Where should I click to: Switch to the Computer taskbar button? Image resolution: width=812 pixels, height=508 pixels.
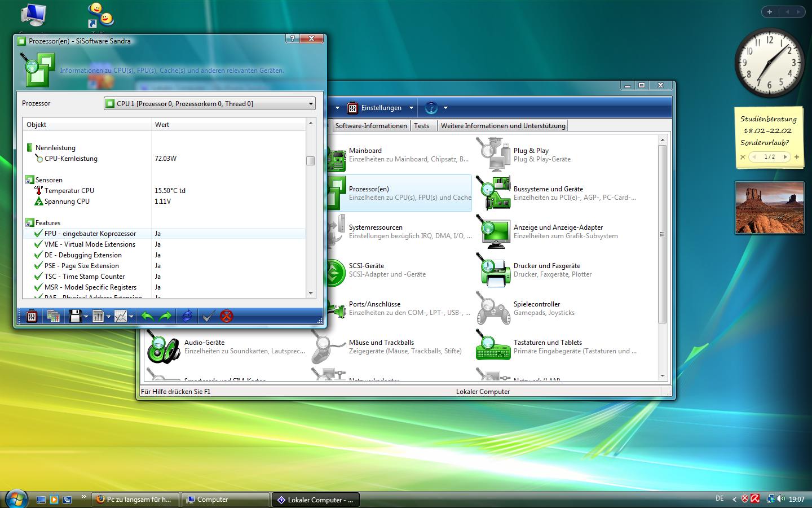tap(226, 500)
